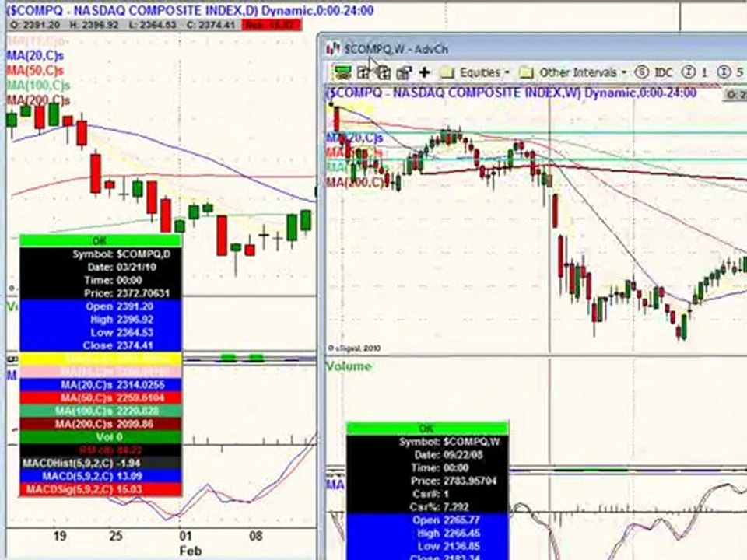Click the MA(20,C)s 2314.0255 row in the data window
Image resolution: width=747 pixels, height=560 pixels.
tap(100, 384)
